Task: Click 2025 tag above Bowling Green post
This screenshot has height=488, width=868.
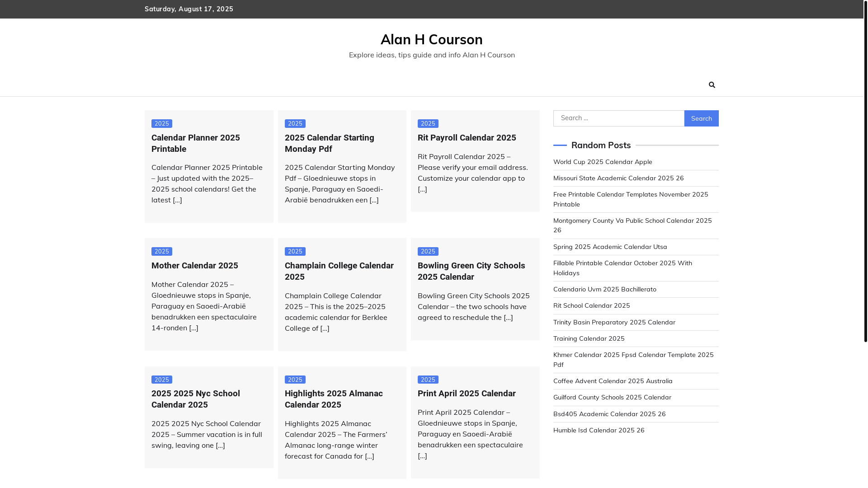Action: 428,251
